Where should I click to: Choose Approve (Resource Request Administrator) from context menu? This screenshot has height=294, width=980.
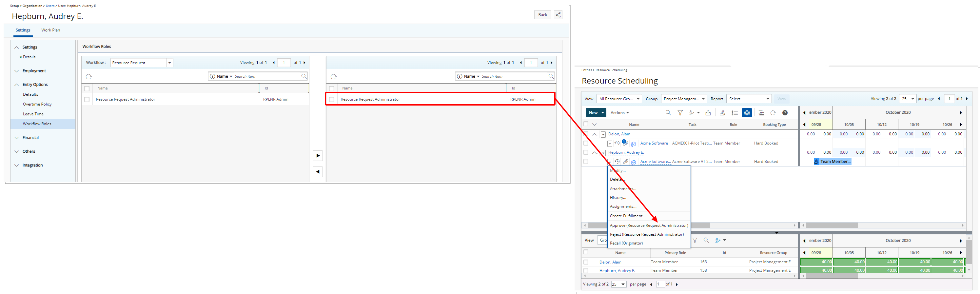(x=649, y=225)
